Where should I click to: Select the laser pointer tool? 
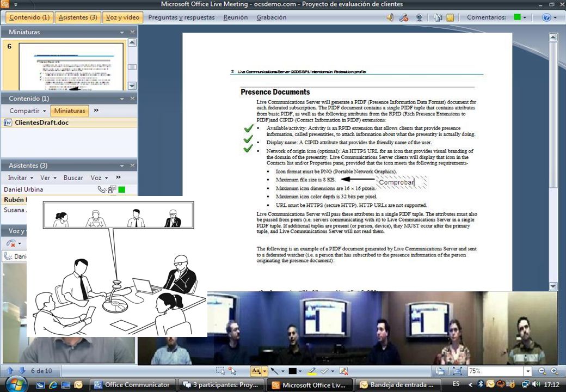click(232, 371)
